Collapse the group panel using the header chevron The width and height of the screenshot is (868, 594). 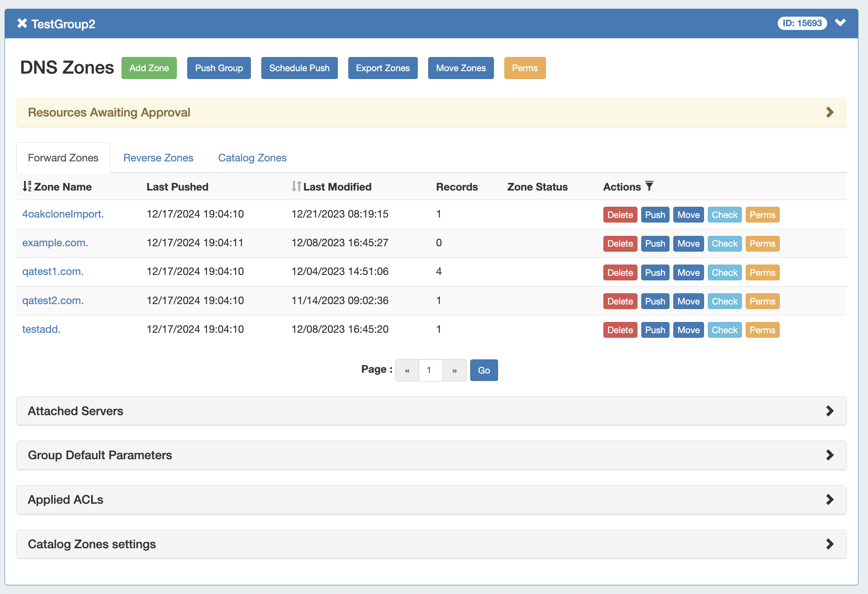point(841,23)
